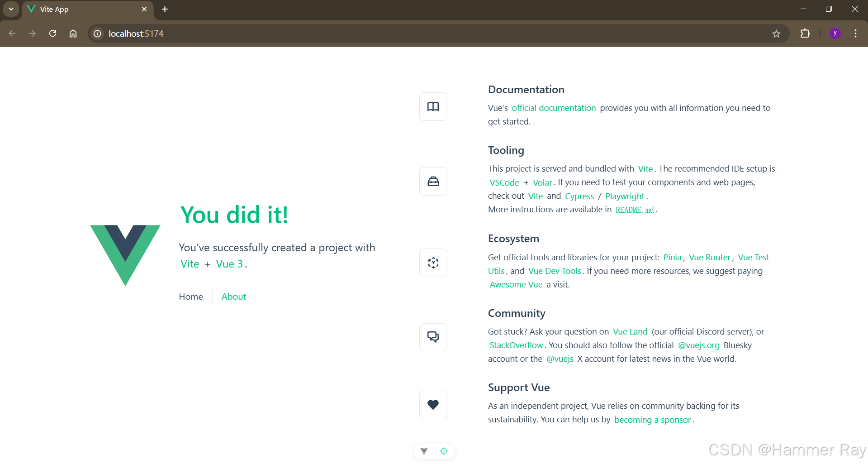This screenshot has height=464, width=868.
Task: Go to the Home nav link
Action: click(191, 297)
